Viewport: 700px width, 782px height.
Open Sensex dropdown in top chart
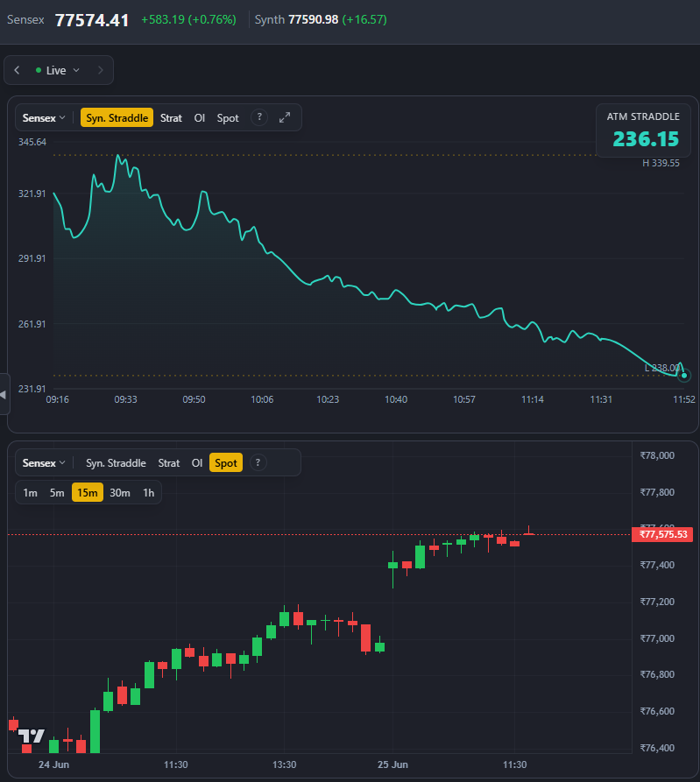(x=44, y=118)
